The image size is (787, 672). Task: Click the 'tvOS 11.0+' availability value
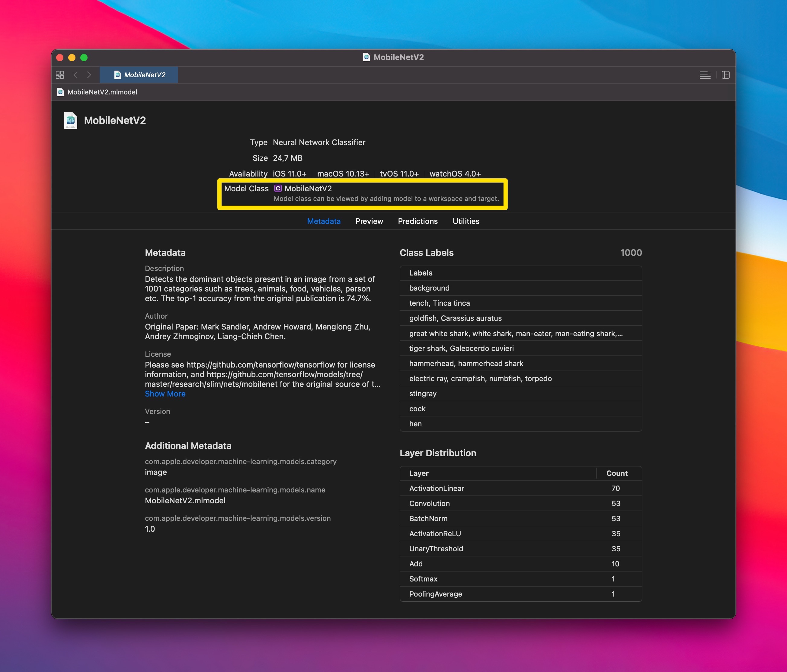(399, 174)
